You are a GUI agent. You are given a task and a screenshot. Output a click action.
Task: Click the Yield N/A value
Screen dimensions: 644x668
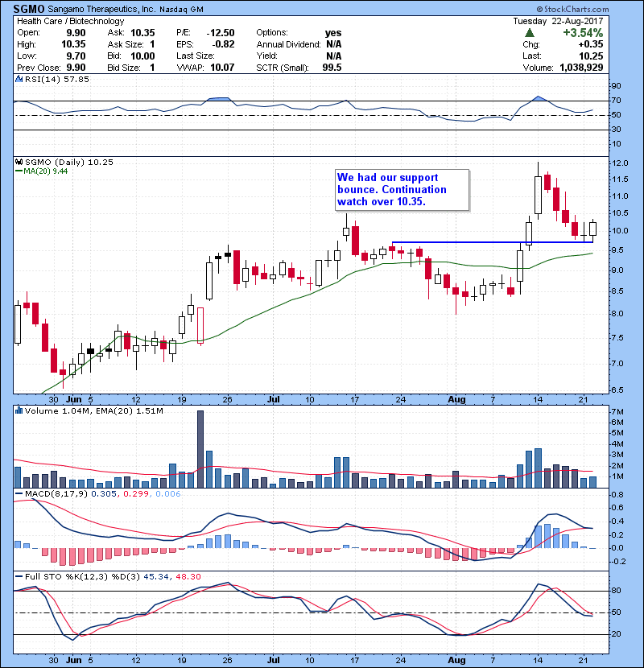[334, 56]
